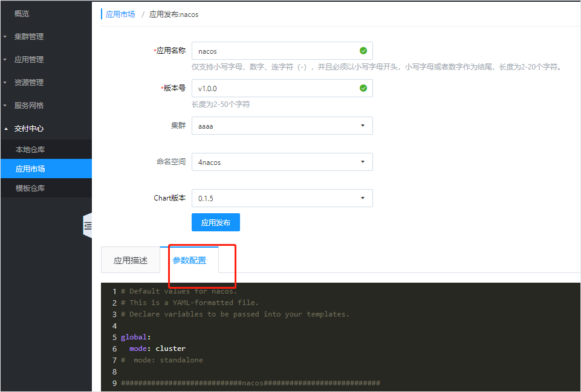Open 概览 in the sidebar
Image resolution: width=581 pixels, height=392 pixels.
[22, 13]
